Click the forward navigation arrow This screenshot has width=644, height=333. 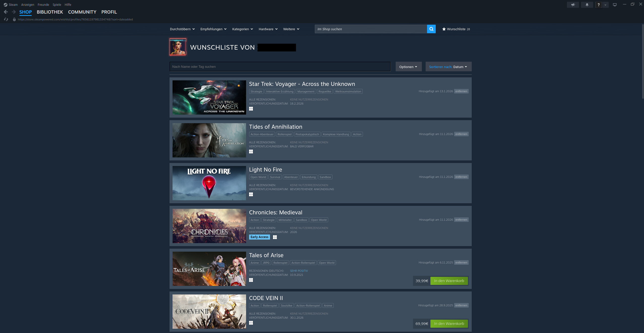coord(14,12)
